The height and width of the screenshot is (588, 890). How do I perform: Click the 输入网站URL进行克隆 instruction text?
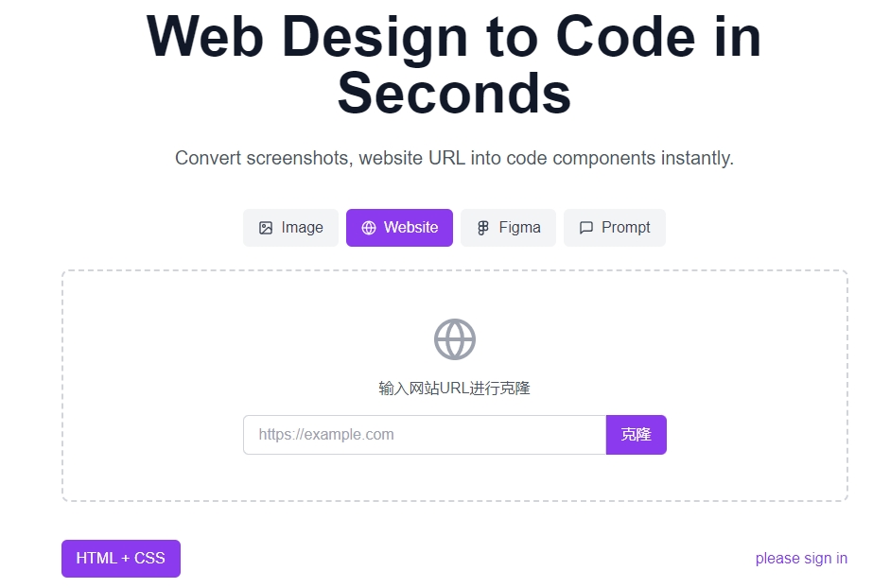455,389
